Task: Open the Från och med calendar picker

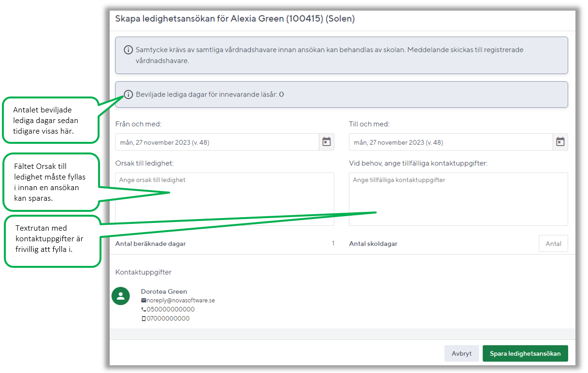Action: [x=327, y=142]
